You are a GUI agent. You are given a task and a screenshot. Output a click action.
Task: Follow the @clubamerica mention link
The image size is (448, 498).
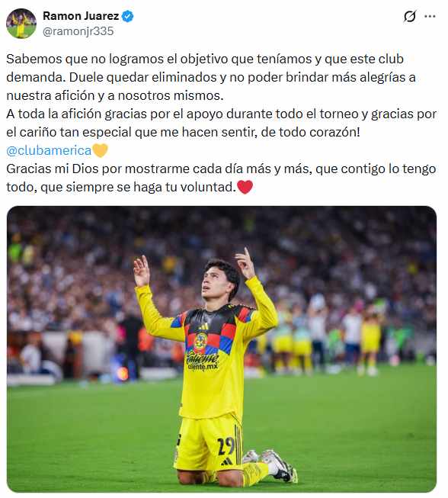49,150
